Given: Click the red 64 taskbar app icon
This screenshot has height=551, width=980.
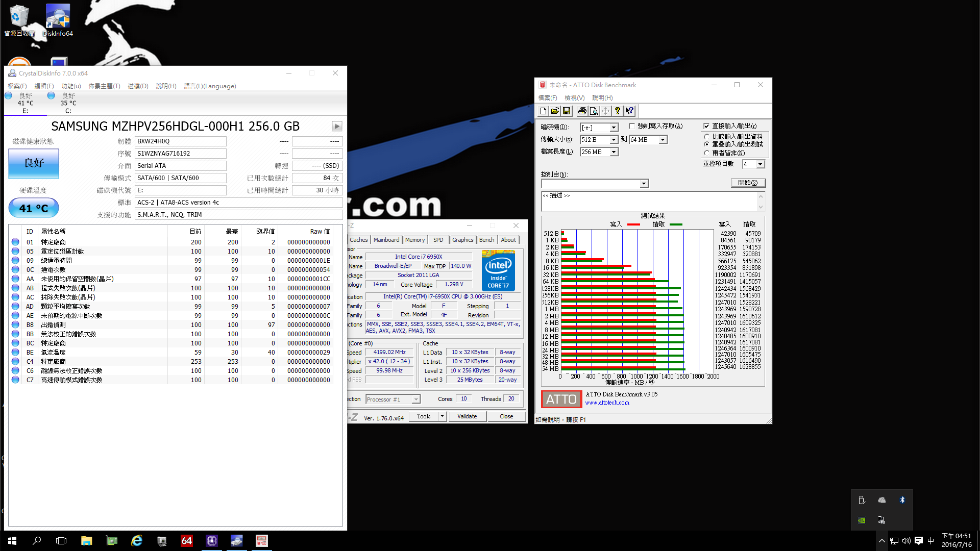Looking at the screenshot, I should [187, 541].
